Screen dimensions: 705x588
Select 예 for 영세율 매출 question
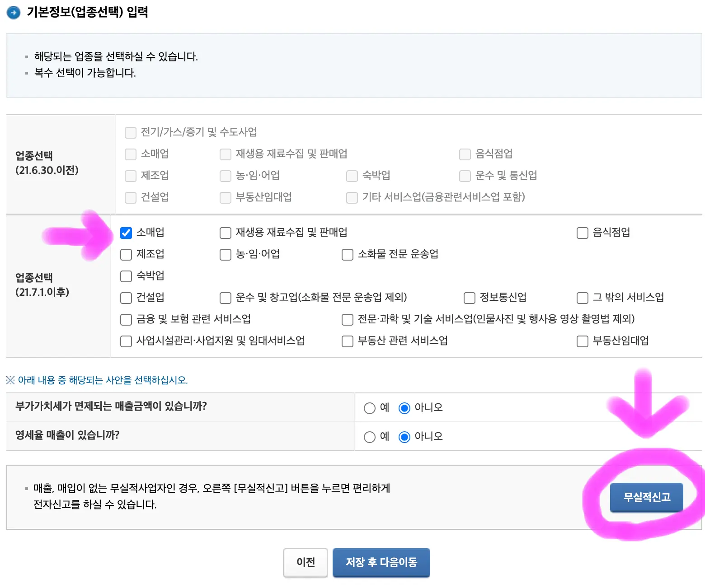coord(370,436)
